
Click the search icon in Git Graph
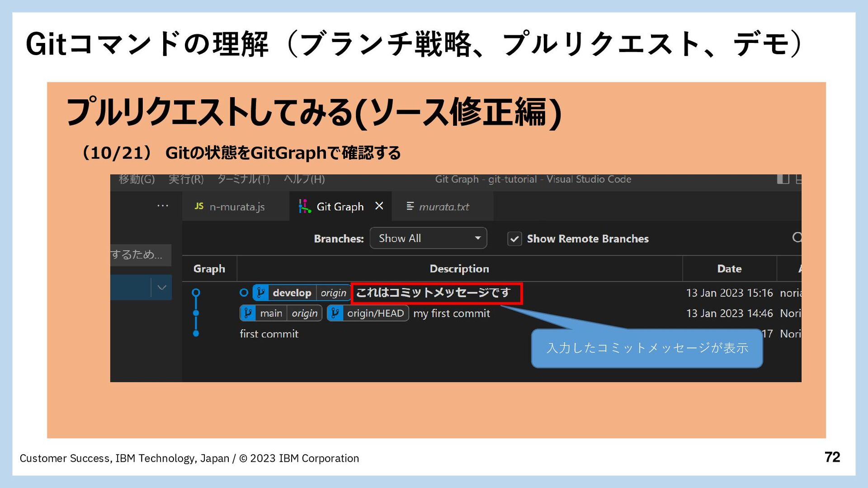tap(797, 237)
